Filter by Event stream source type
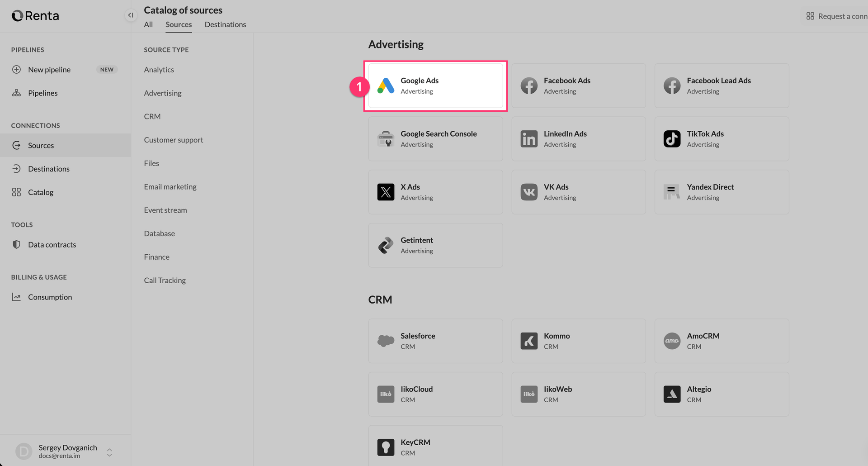 click(x=165, y=210)
